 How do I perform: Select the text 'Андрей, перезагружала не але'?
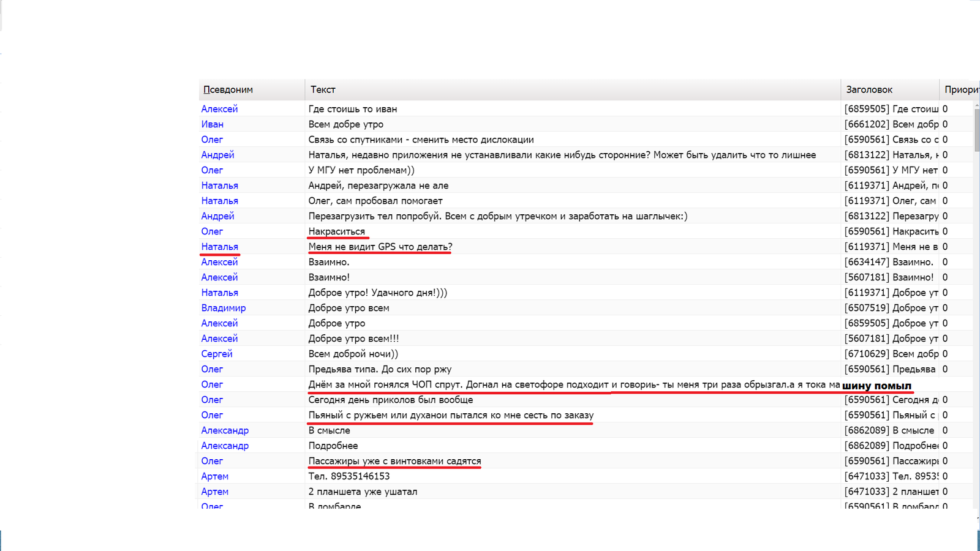pyautogui.click(x=379, y=186)
